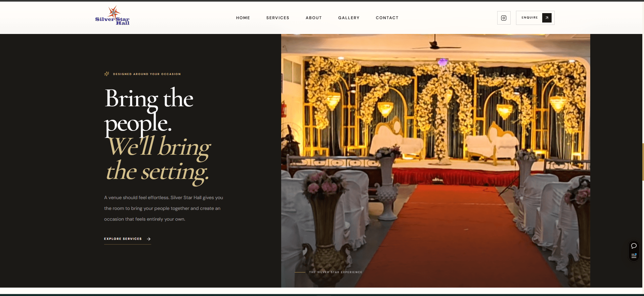
Task: Go to the Home page
Action: [x=243, y=18]
